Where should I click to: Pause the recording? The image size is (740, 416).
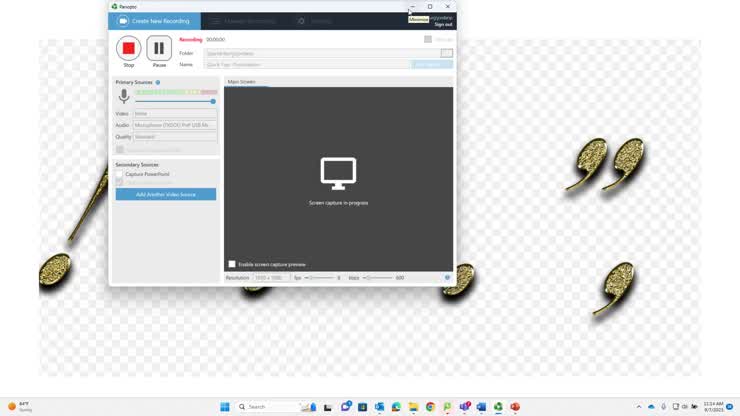click(x=159, y=48)
